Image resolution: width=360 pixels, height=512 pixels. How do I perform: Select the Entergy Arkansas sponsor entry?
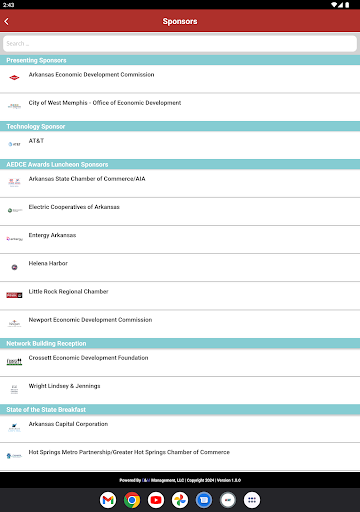(x=180, y=240)
